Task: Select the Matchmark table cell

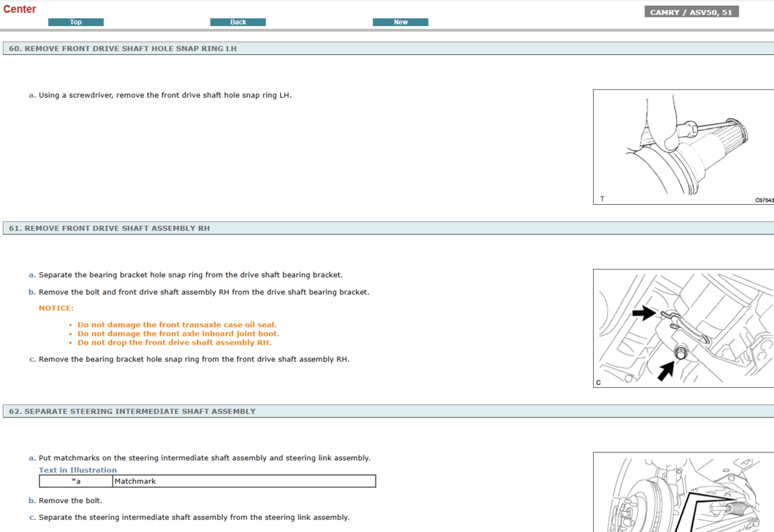Action: (x=243, y=481)
